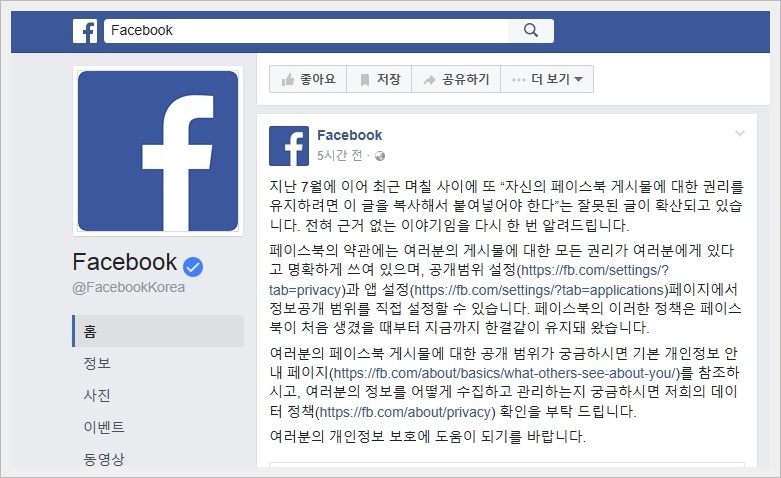
Task: Click the post author's Facebook avatar
Action: point(289,146)
